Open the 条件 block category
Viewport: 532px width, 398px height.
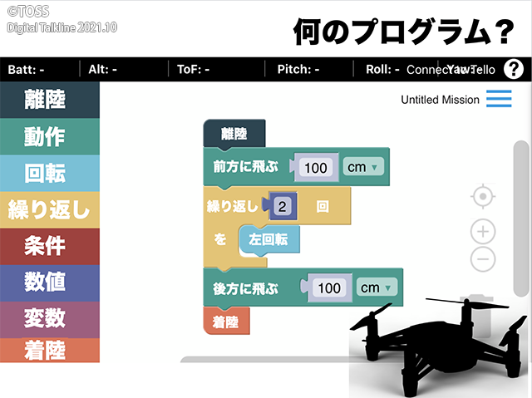(50, 246)
